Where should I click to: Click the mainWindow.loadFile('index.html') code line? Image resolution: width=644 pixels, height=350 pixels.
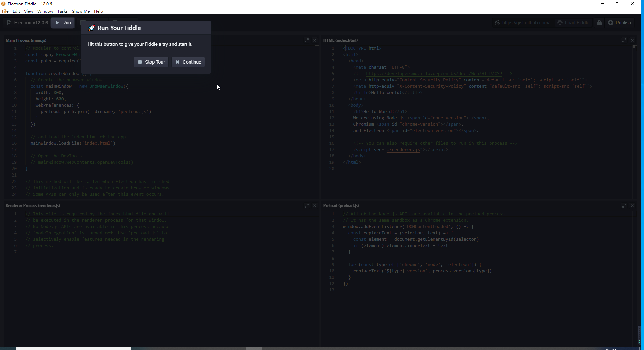(x=73, y=143)
